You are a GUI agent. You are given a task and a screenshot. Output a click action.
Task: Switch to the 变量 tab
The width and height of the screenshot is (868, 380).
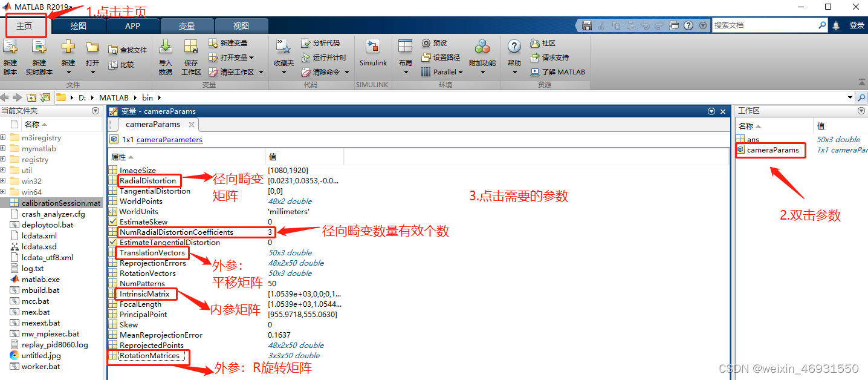(x=187, y=26)
